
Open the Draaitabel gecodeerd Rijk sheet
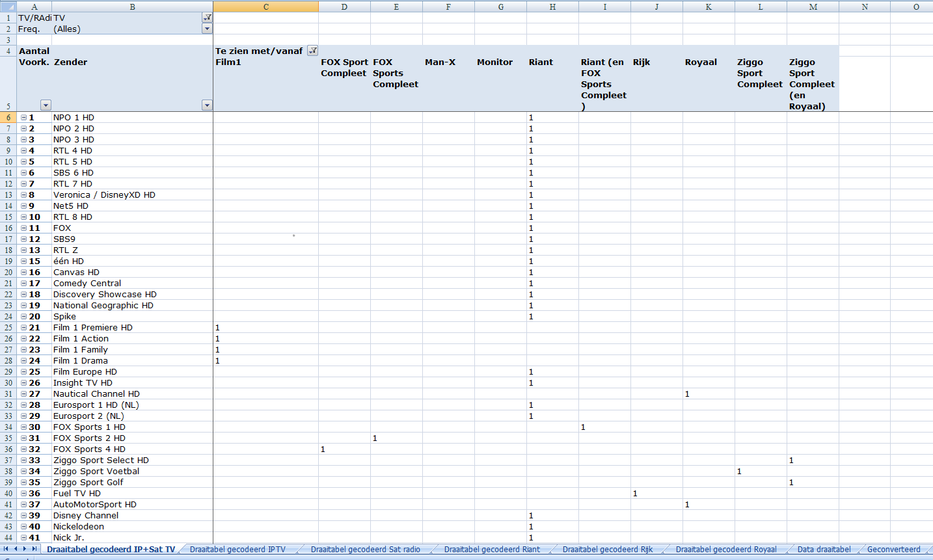tap(608, 550)
